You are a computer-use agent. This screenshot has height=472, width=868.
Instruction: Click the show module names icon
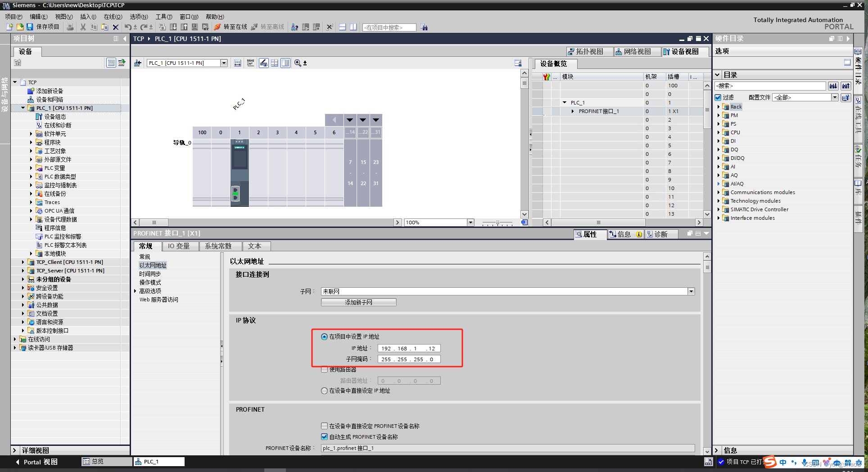(251, 63)
